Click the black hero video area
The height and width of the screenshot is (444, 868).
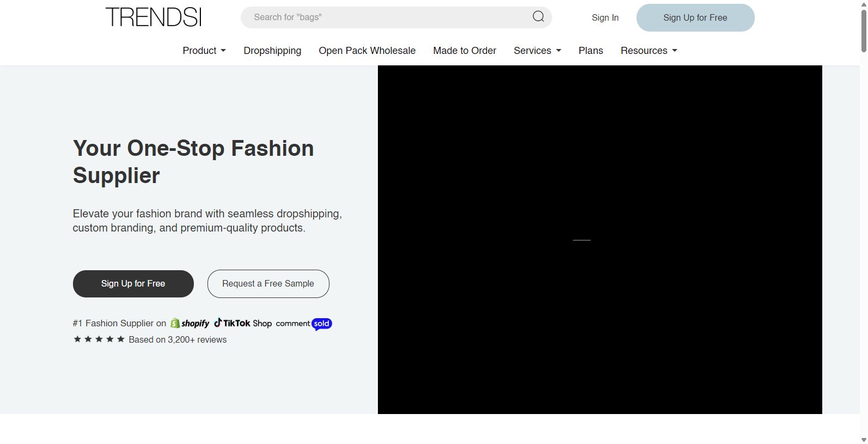[x=600, y=240]
